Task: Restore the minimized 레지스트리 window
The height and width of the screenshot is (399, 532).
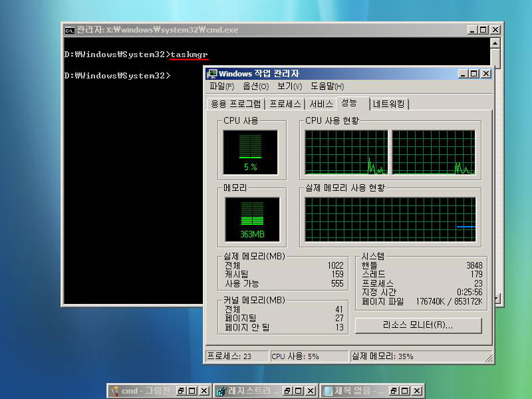Action: pyautogui.click(x=287, y=391)
